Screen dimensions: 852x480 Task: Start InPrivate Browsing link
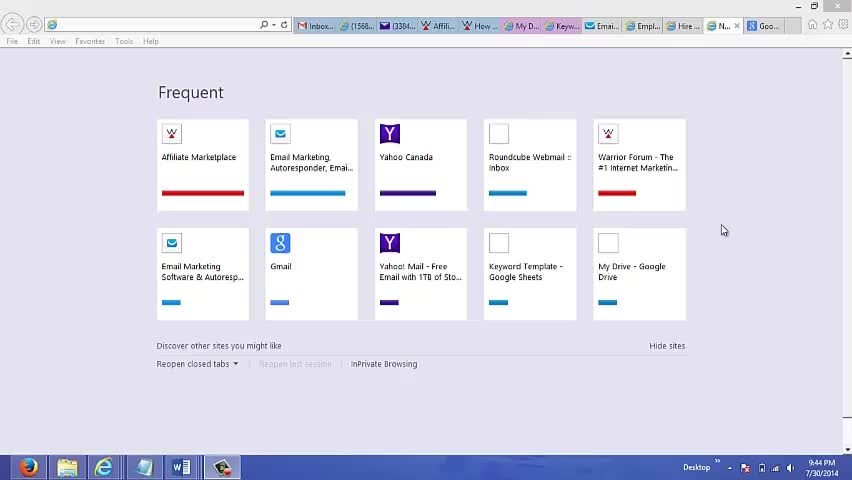pyautogui.click(x=384, y=364)
